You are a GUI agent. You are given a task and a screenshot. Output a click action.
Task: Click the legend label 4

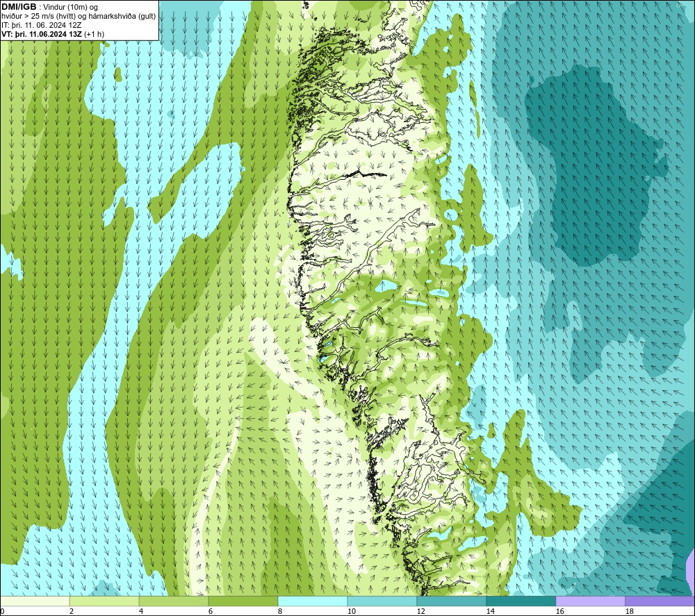click(141, 611)
